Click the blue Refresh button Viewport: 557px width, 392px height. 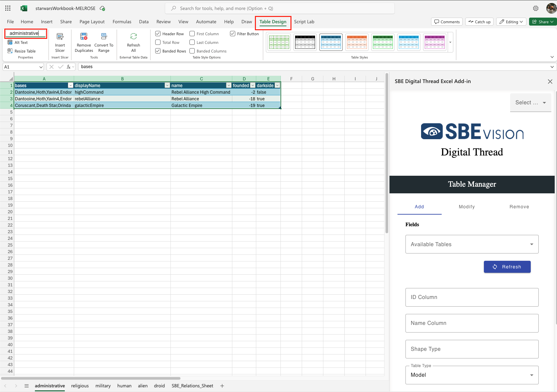[x=507, y=267]
